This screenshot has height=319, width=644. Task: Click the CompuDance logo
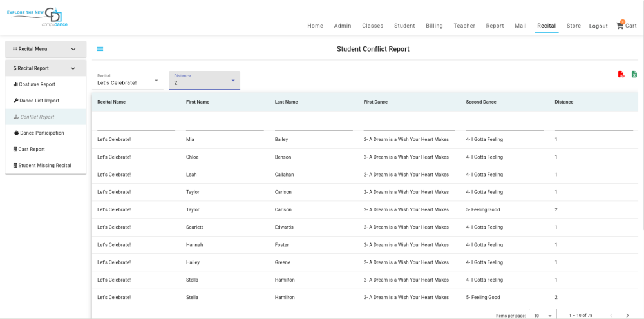pos(37,17)
